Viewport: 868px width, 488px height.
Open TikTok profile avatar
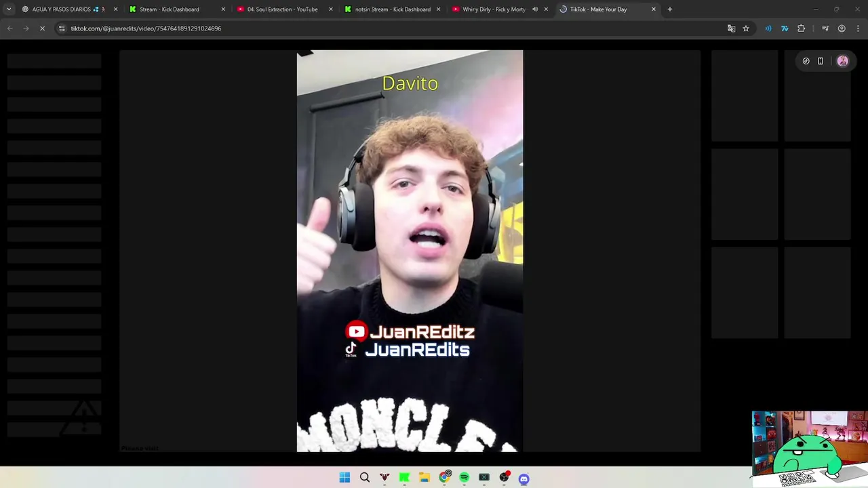(x=843, y=61)
